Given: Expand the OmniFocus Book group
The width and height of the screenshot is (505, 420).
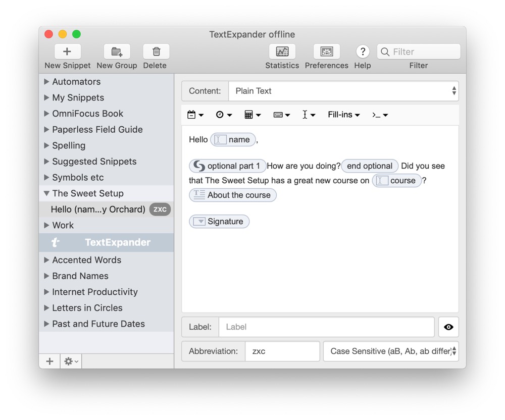Looking at the screenshot, I should pyautogui.click(x=46, y=114).
